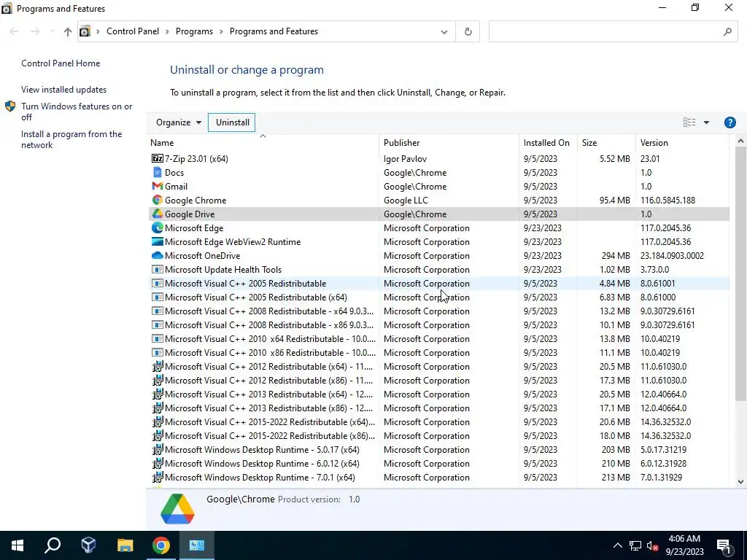The image size is (747, 560).
Task: Select Visual C++ 2008 Redistributable x86 row
Action: click(438, 324)
